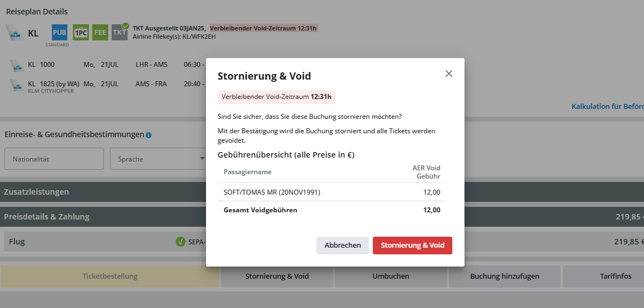The height and width of the screenshot is (308, 644).
Task: Click the green SEPA checkmark icon
Action: point(180,242)
